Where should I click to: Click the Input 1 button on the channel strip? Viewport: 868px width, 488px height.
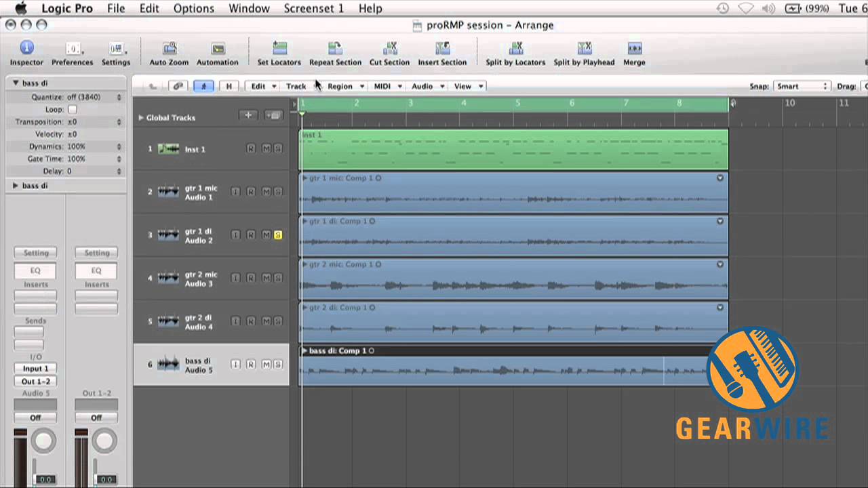[x=35, y=368]
